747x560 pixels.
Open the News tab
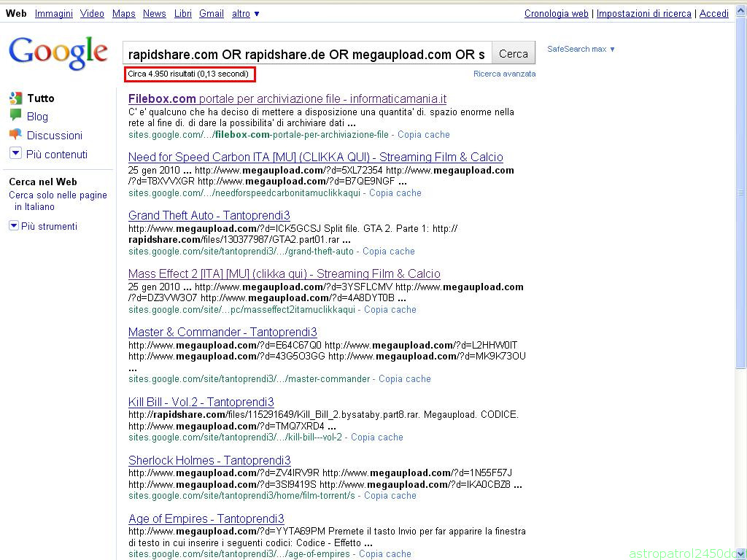click(155, 14)
